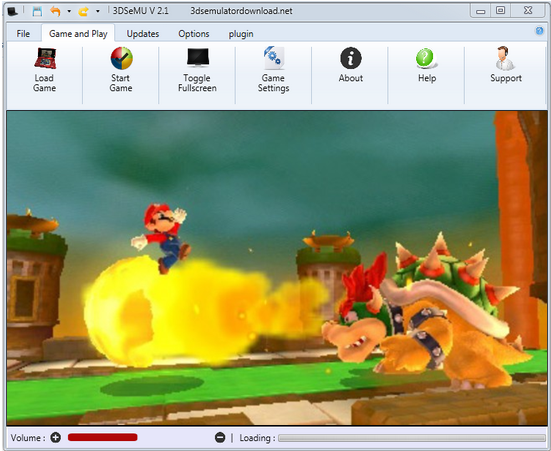Screen dimensions: 551x451
Task: Open Game Settings gear icon
Action: 274,58
